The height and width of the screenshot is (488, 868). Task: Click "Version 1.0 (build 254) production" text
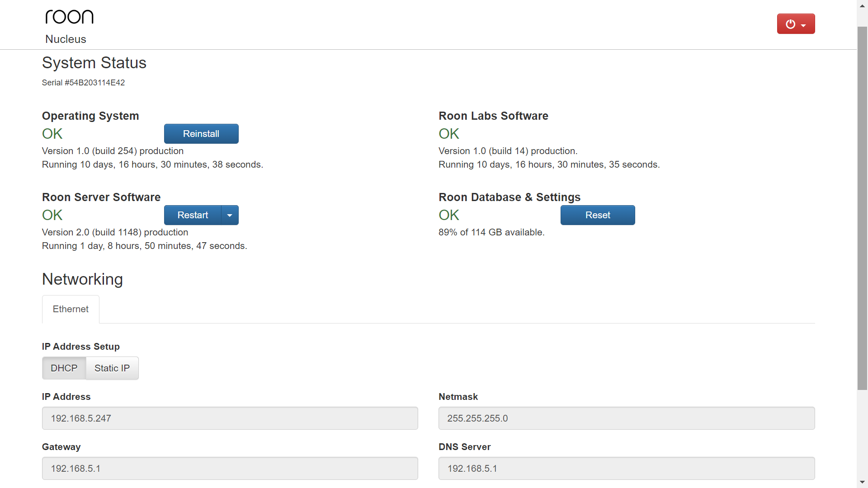[x=113, y=151]
